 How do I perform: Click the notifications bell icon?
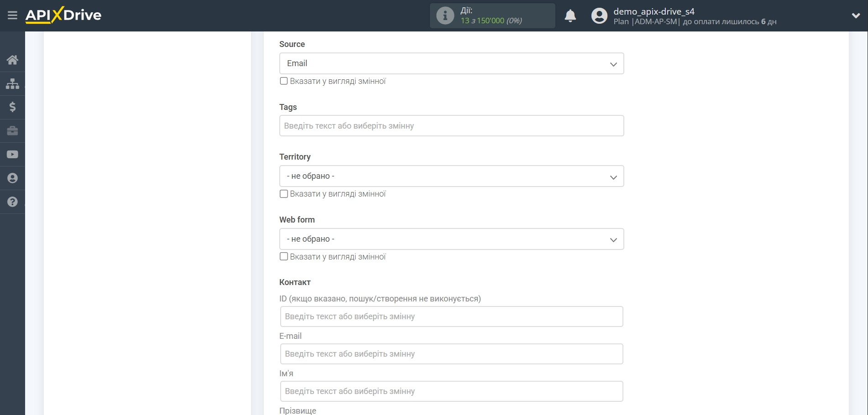pyautogui.click(x=570, y=16)
